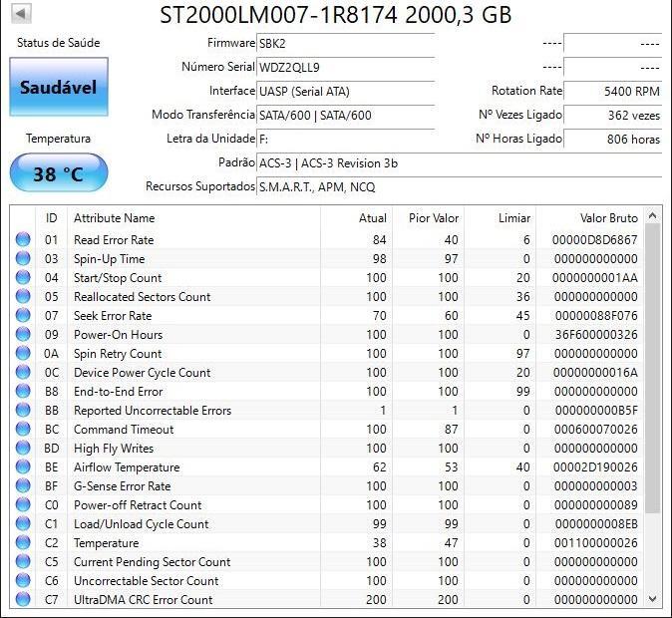Click status orb for Reported Uncorrectable Errors
The height and width of the screenshot is (618, 672).
click(x=23, y=410)
